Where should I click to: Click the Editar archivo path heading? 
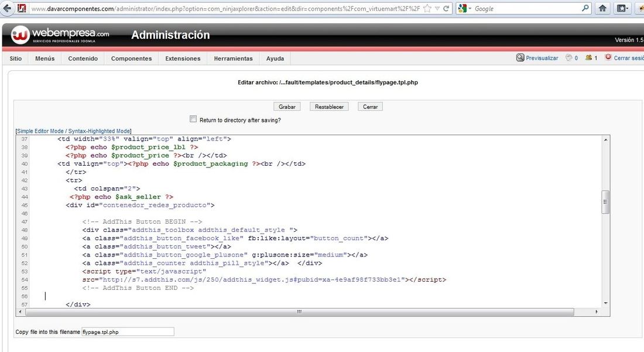pos(328,82)
